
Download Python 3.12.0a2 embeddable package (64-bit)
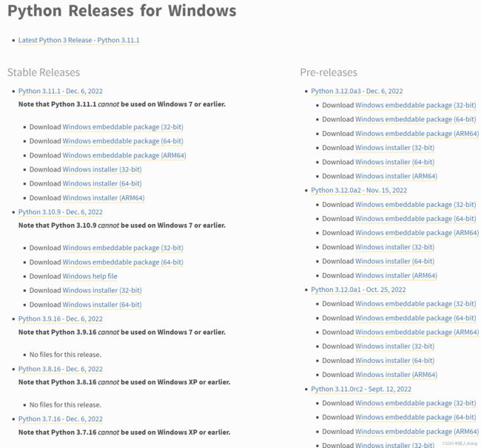(x=415, y=219)
